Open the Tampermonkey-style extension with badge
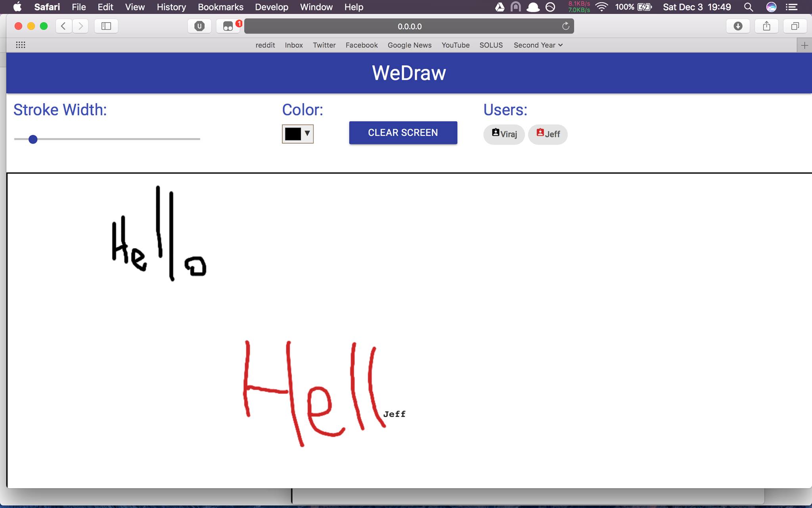The height and width of the screenshot is (508, 812). click(x=228, y=26)
